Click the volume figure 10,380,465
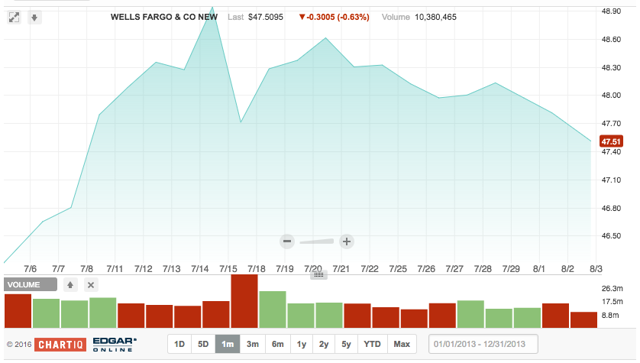The height and width of the screenshot is (363, 640). click(436, 17)
